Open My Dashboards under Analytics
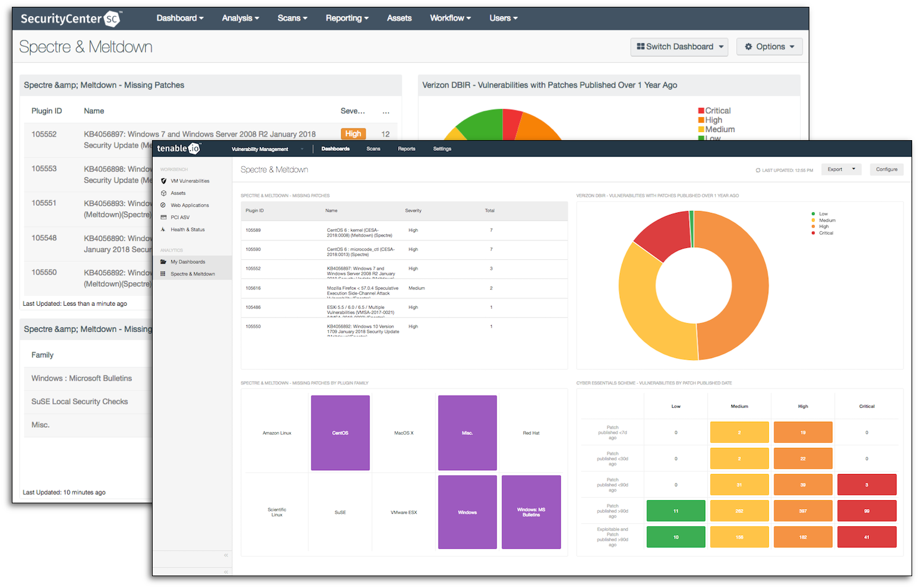 coord(188,262)
